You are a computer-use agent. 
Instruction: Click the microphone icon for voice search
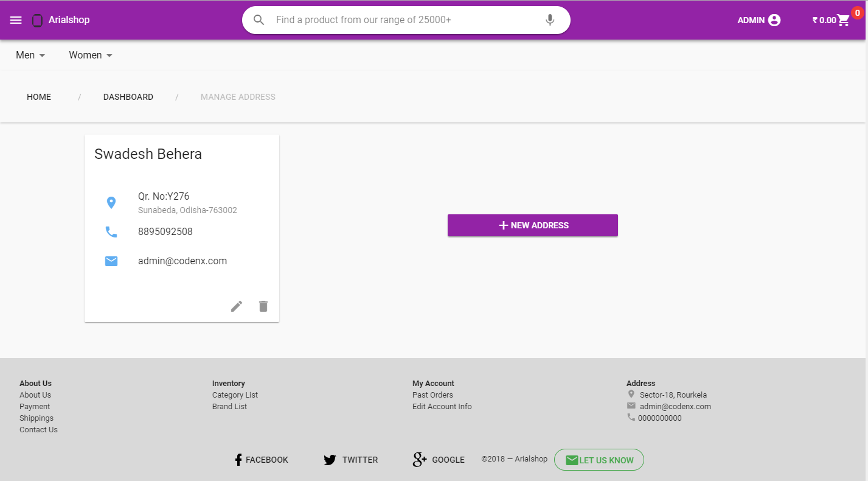pos(549,19)
